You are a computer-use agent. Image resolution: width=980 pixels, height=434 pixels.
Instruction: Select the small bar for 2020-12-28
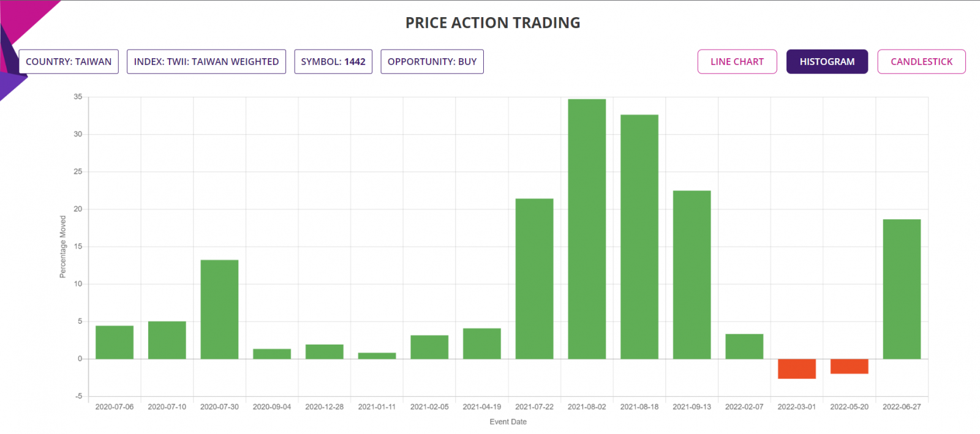pyautogui.click(x=325, y=351)
